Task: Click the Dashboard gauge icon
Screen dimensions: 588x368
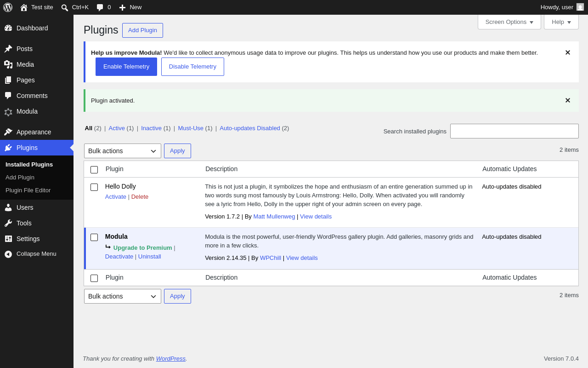Action: coord(8,28)
